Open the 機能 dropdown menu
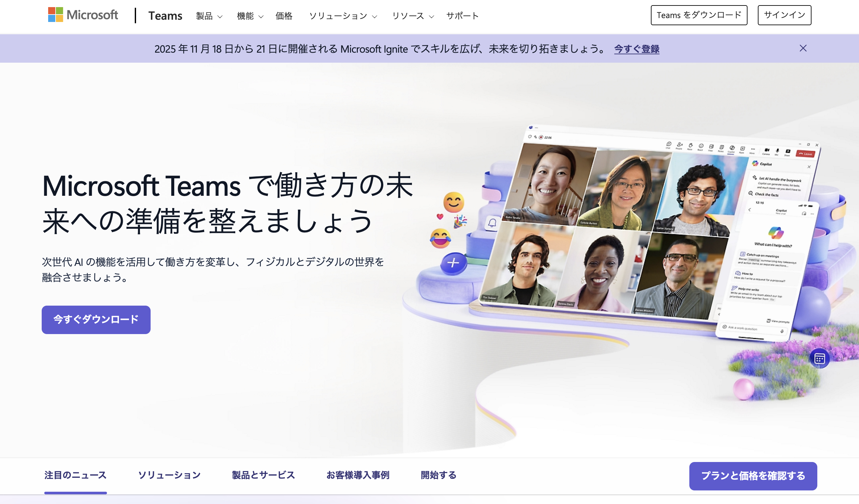The width and height of the screenshot is (859, 504). click(249, 16)
